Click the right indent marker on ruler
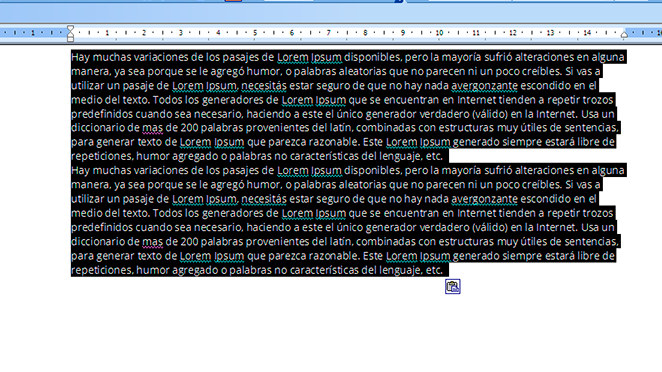 pos(624,35)
